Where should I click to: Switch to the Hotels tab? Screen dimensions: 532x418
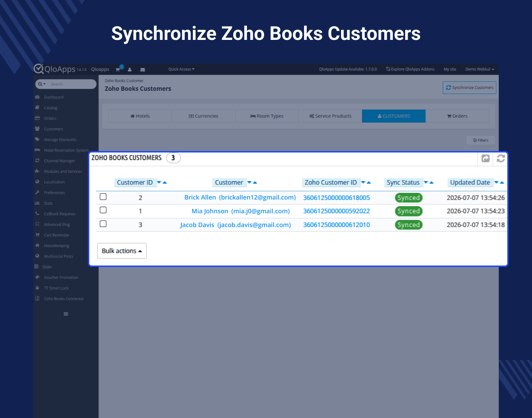140,116
